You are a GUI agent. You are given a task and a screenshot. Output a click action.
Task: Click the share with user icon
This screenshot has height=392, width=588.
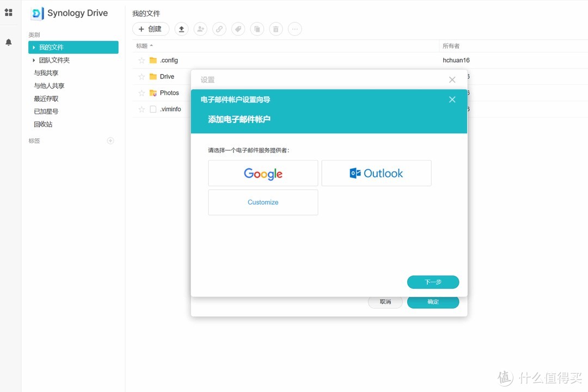tap(200, 29)
